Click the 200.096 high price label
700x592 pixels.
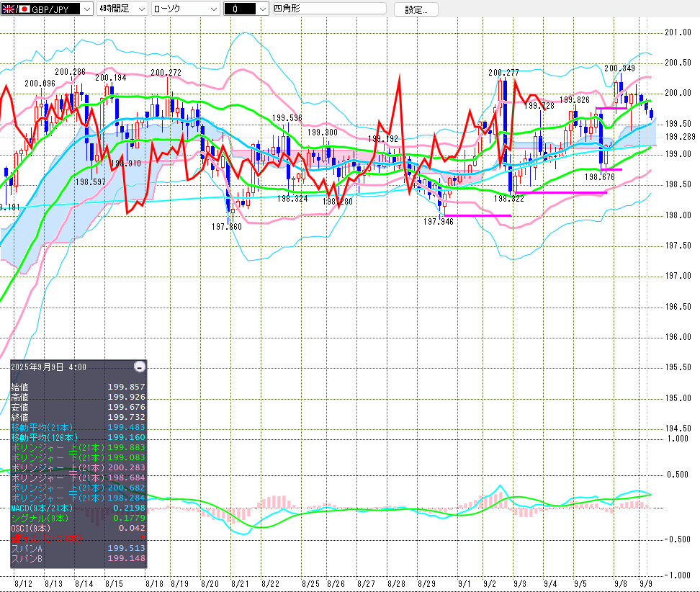pos(40,84)
